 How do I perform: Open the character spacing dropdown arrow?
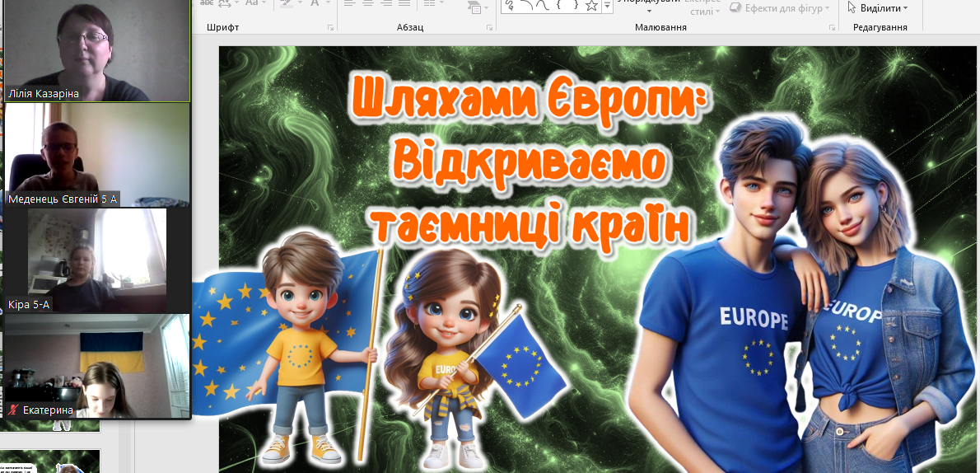(x=237, y=2)
